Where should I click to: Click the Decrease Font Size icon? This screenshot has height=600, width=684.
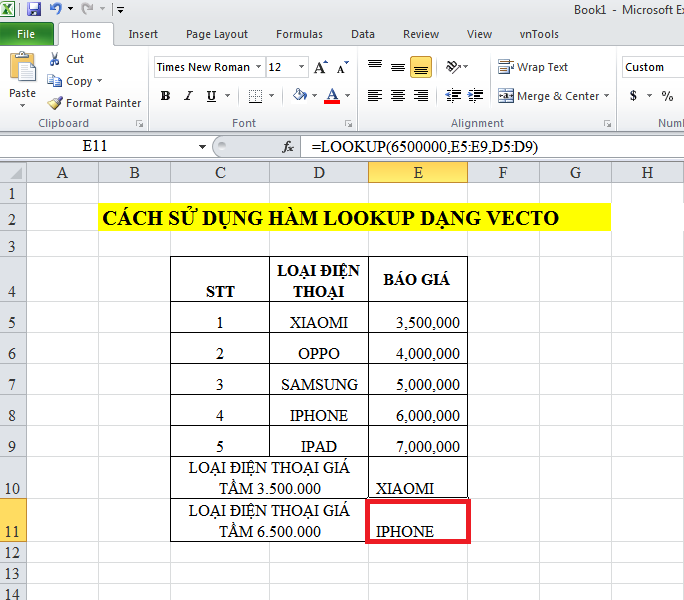point(342,67)
